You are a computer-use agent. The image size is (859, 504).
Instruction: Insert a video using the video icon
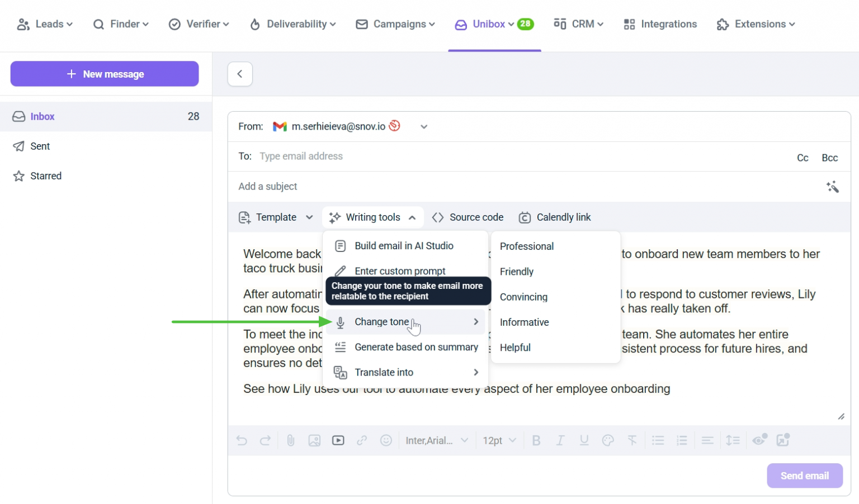338,440
